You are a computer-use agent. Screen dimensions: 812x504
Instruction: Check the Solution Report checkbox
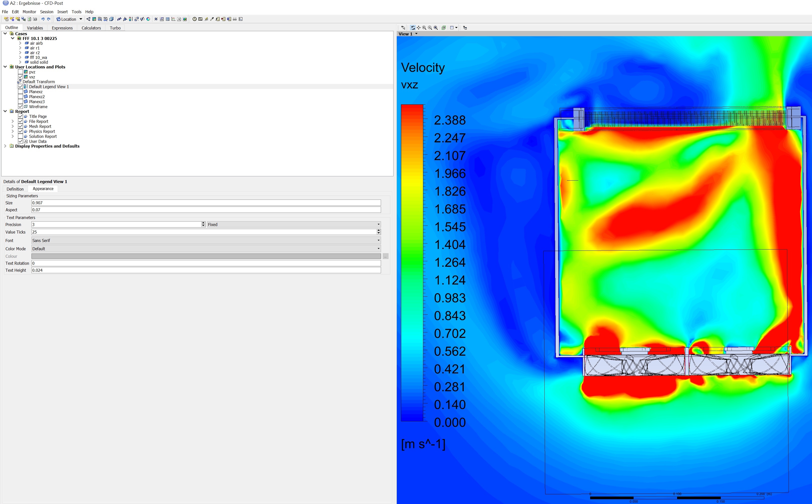tap(20, 136)
